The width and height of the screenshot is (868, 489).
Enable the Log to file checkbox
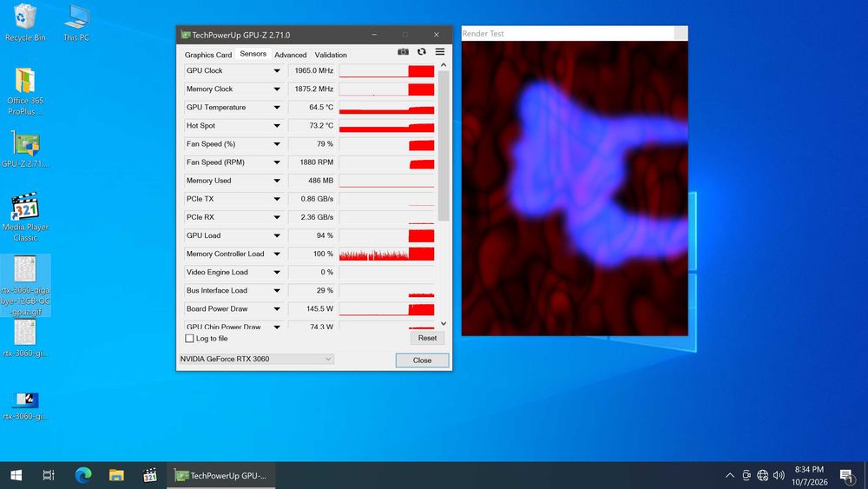point(189,339)
